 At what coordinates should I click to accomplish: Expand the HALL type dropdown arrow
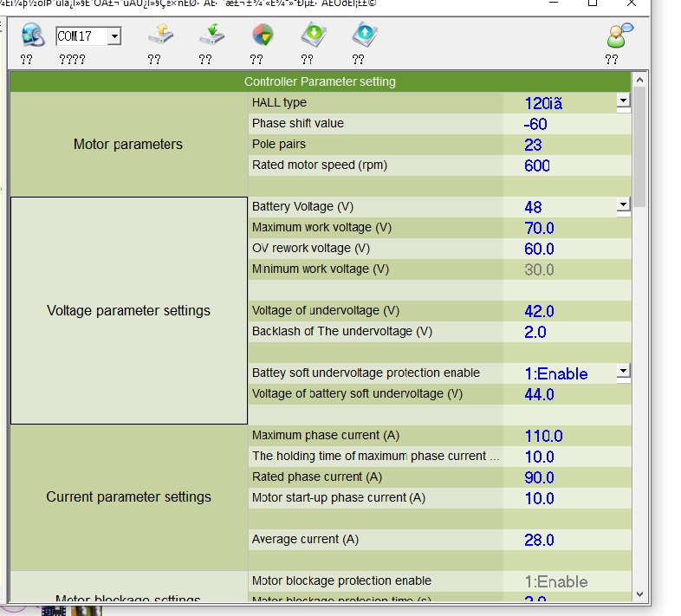pyautogui.click(x=622, y=101)
